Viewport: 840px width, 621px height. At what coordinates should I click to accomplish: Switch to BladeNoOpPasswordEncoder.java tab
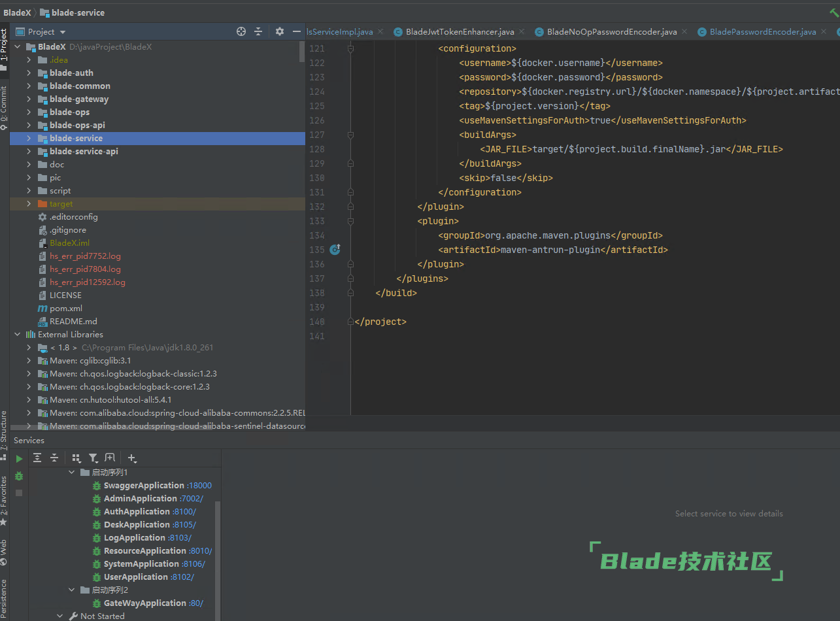(612, 31)
